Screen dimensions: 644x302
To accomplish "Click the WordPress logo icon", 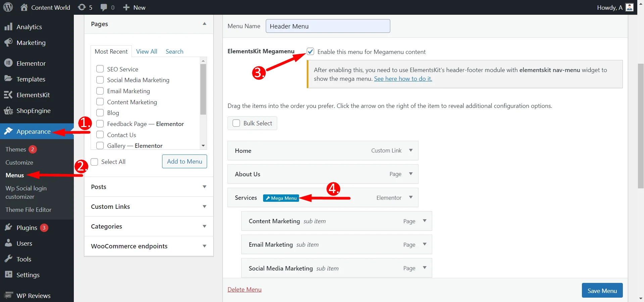I will pyautogui.click(x=8, y=7).
